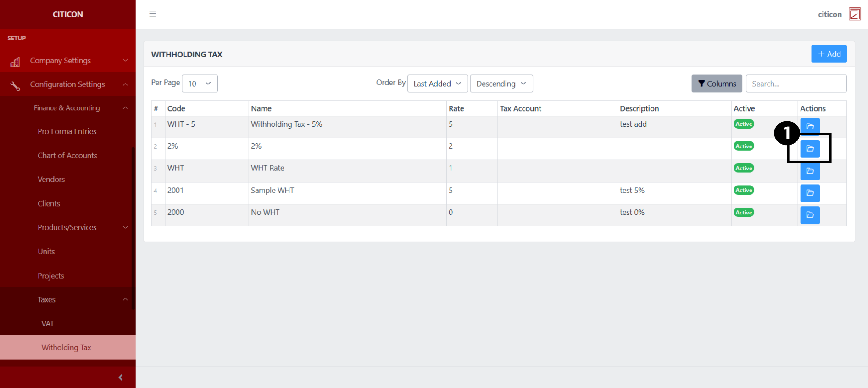Click the hamburger menu icon in the top bar
The image size is (868, 388).
(153, 14)
